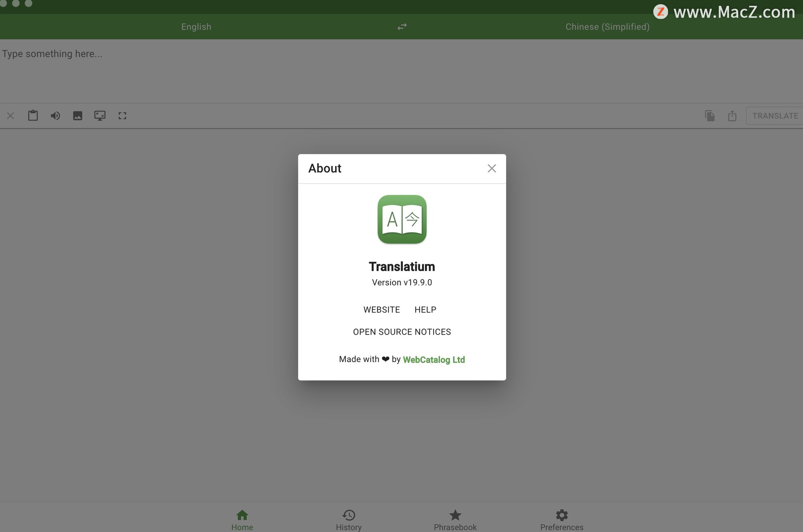Image resolution: width=803 pixels, height=532 pixels.
Task: Swap source and target languages
Action: pos(402,27)
